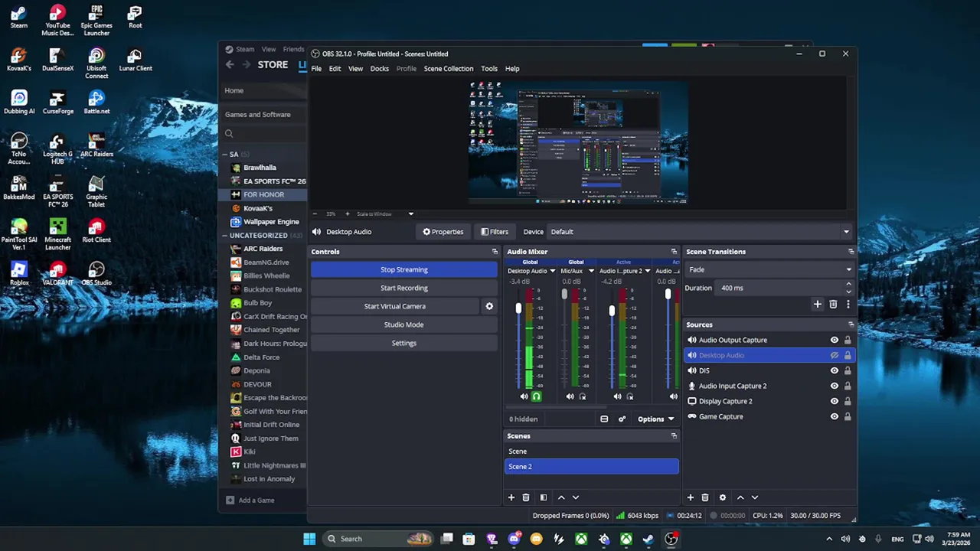The image size is (980, 551).
Task: Click the OBS Studio desktop shortcut
Action: pyautogui.click(x=96, y=273)
